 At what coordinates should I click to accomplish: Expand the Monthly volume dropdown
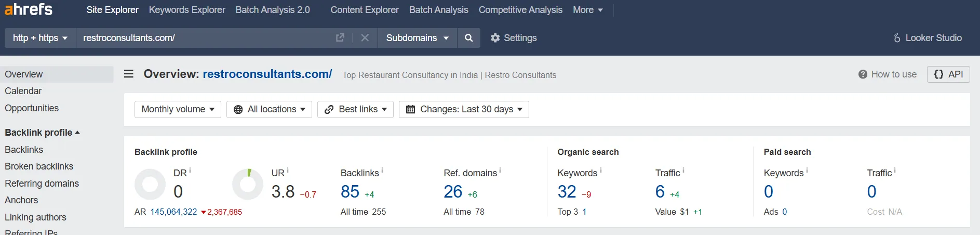click(178, 109)
